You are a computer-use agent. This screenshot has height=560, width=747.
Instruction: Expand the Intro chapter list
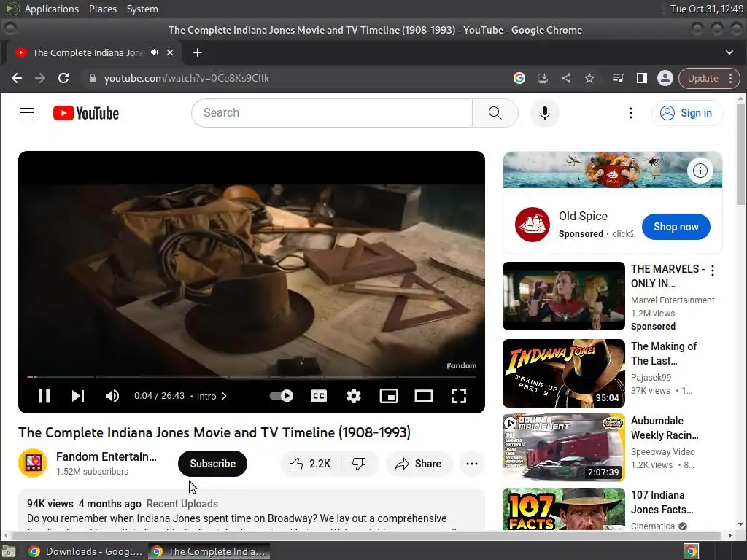click(x=212, y=396)
